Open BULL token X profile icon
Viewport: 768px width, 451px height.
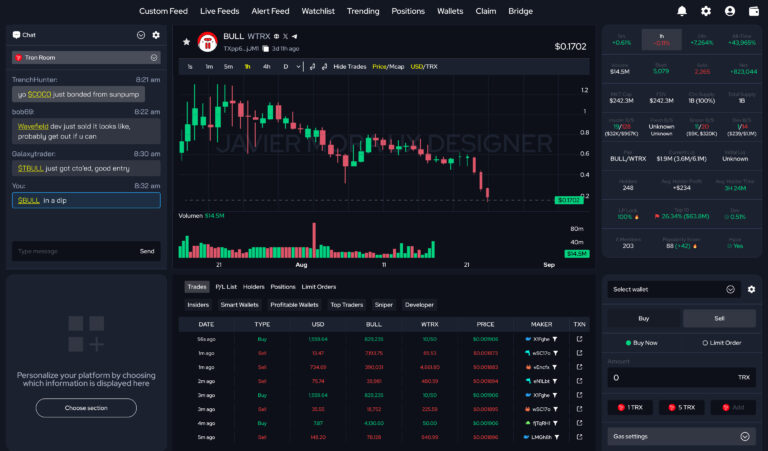point(285,36)
